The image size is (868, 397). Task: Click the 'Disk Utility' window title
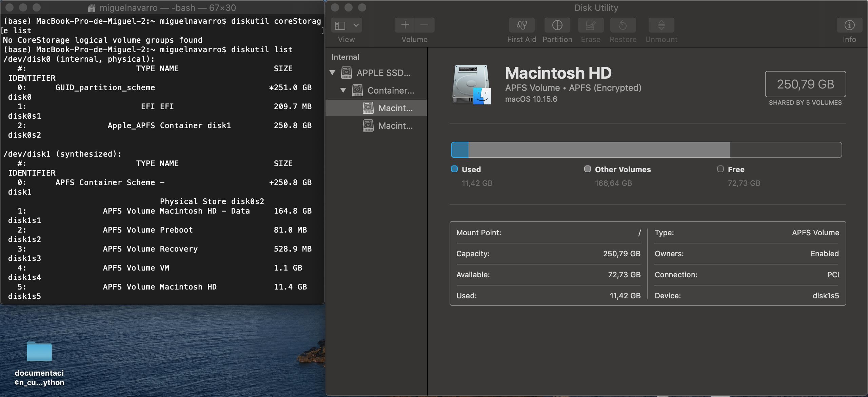pos(596,8)
